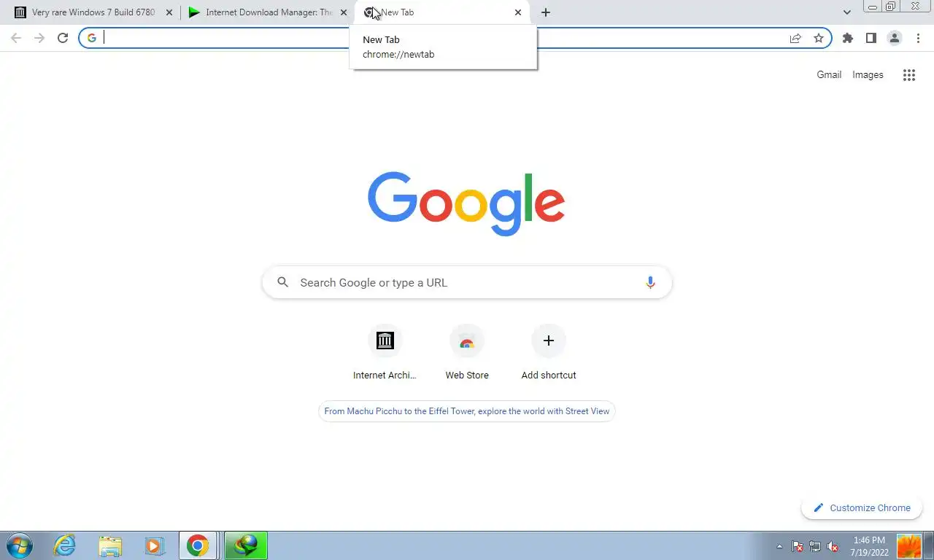Open the Images link
Image resolution: width=934 pixels, height=560 pixels.
(868, 74)
